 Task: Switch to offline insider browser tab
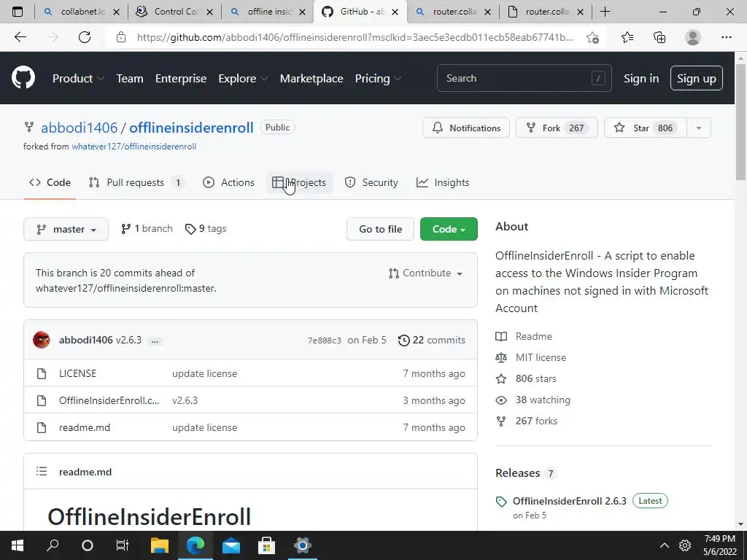tap(268, 12)
